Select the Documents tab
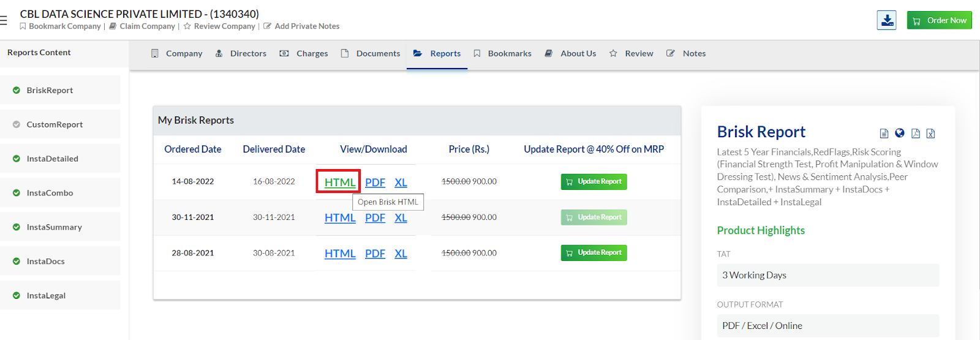The image size is (980, 340). click(371, 54)
